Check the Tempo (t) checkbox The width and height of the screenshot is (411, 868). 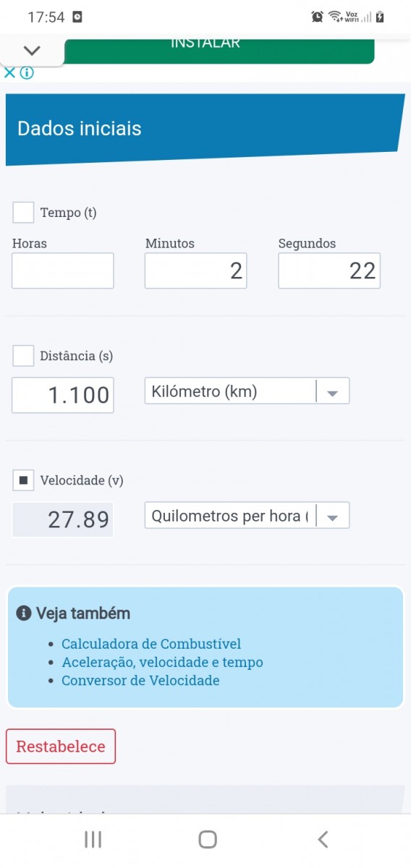tap(23, 213)
